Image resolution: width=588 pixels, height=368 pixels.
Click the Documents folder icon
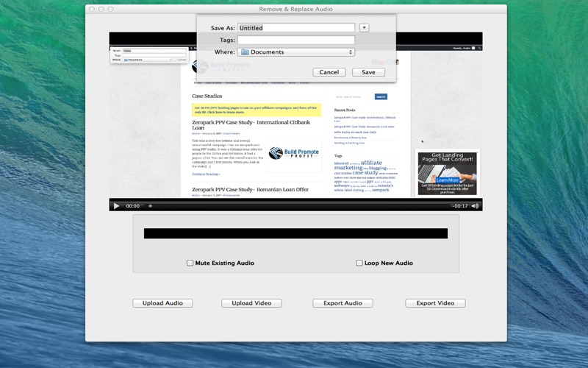point(245,52)
